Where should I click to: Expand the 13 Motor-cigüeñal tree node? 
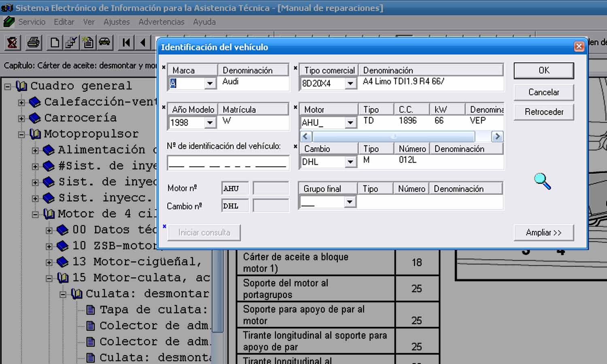click(49, 262)
